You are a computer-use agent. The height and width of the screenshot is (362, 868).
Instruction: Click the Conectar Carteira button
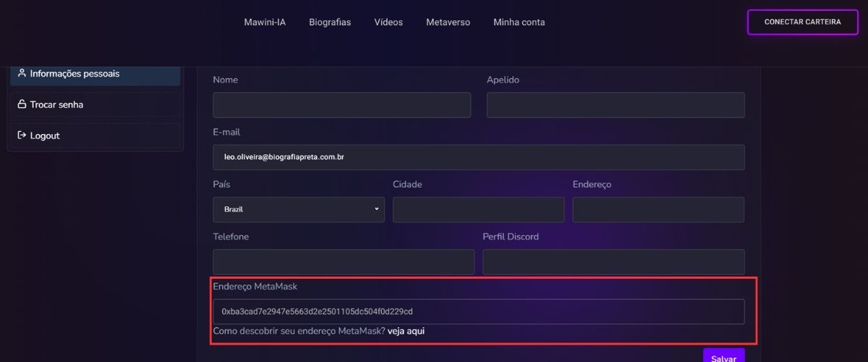[x=802, y=22]
